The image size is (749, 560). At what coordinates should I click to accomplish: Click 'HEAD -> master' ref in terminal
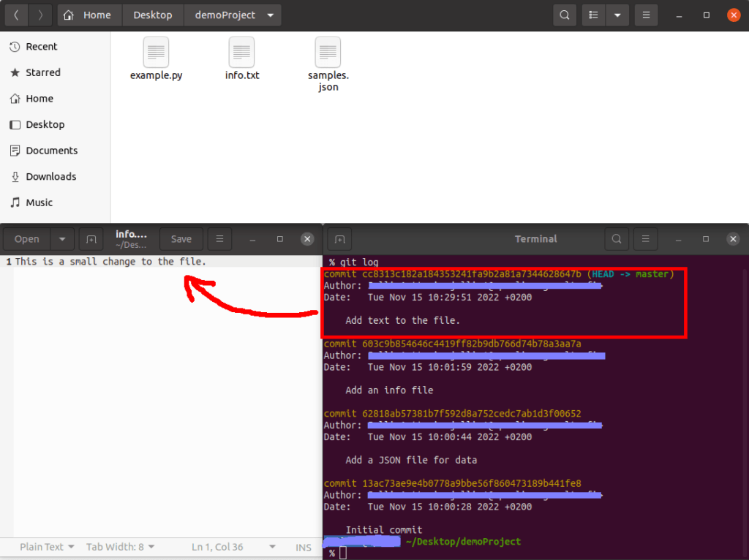coord(630,274)
